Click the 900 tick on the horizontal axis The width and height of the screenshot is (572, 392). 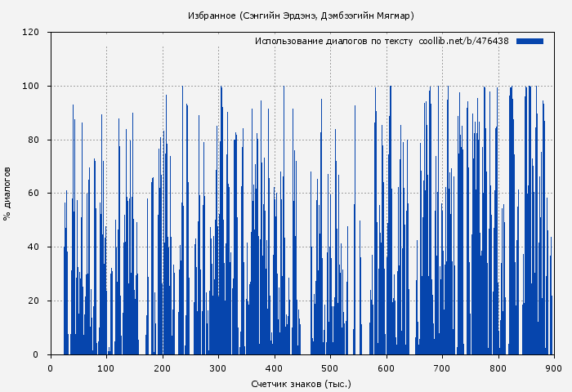pos(554,368)
